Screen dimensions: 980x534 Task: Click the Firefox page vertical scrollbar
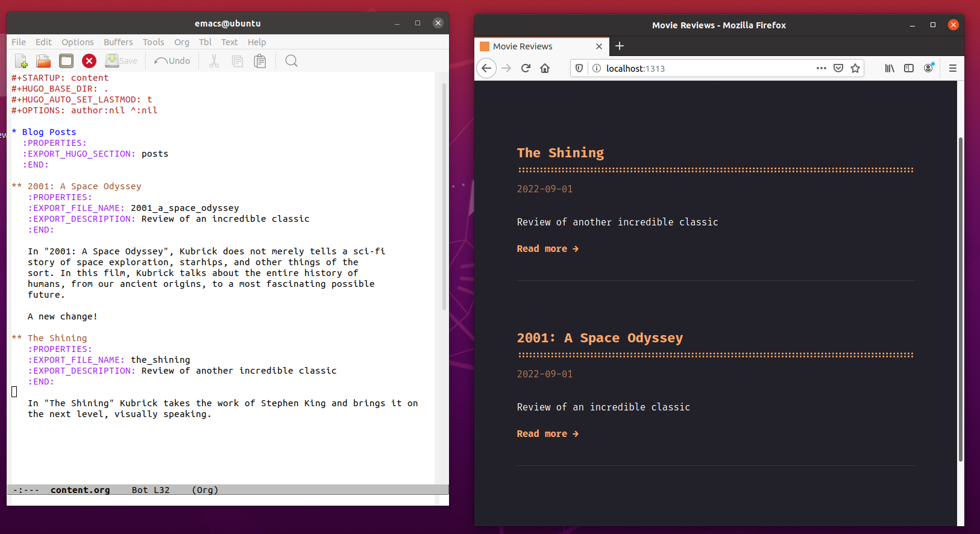[961, 300]
